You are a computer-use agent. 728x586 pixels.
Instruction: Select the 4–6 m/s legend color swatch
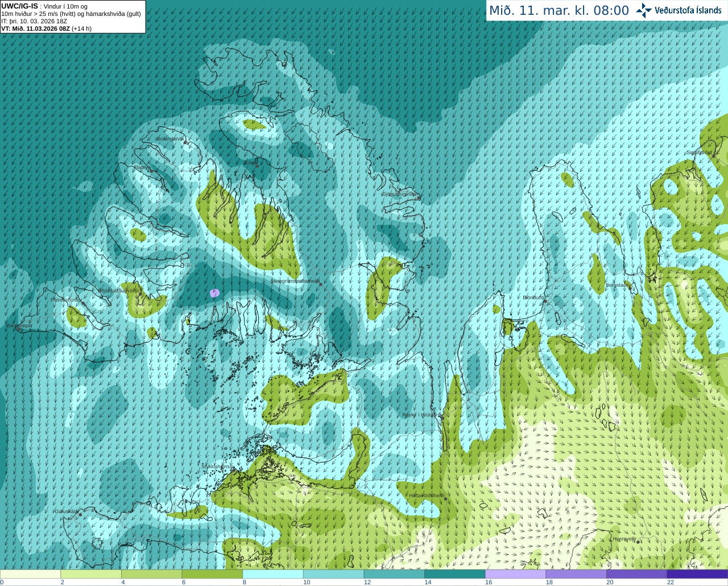coord(151,574)
